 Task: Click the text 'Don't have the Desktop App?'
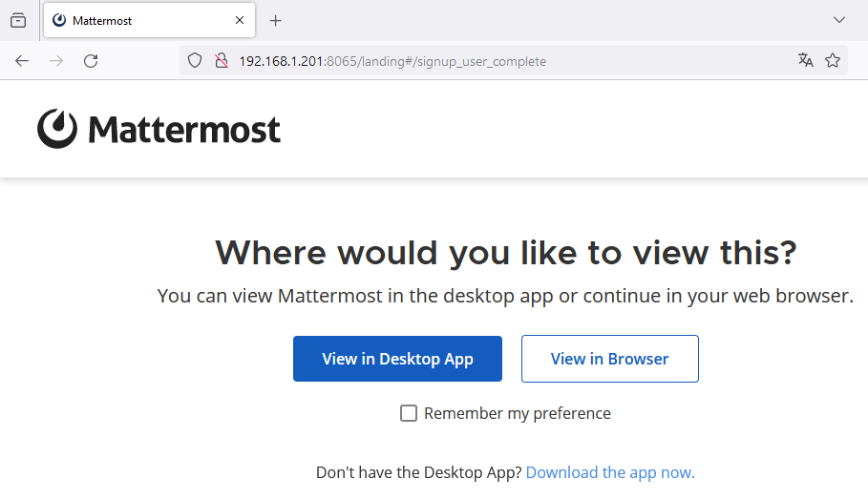pos(419,472)
